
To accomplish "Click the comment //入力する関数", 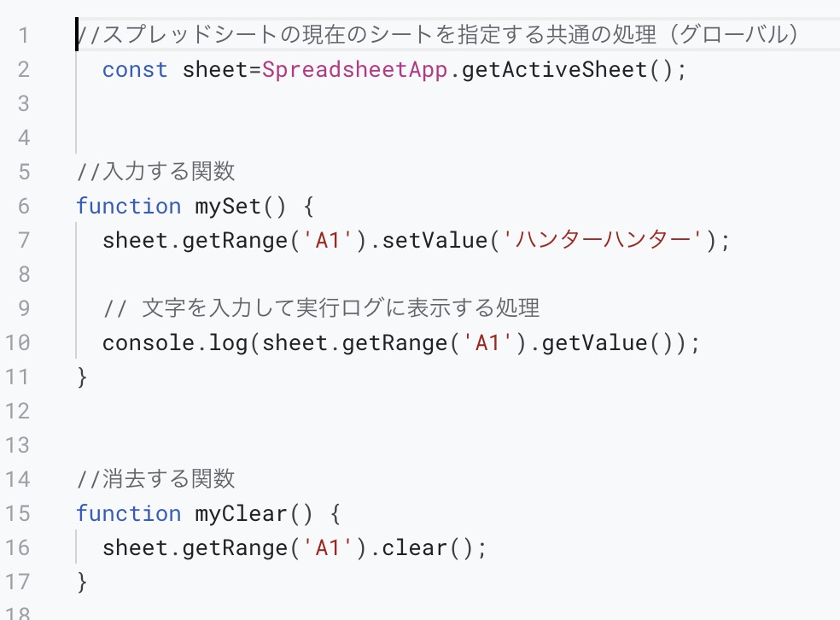I will [x=155, y=172].
